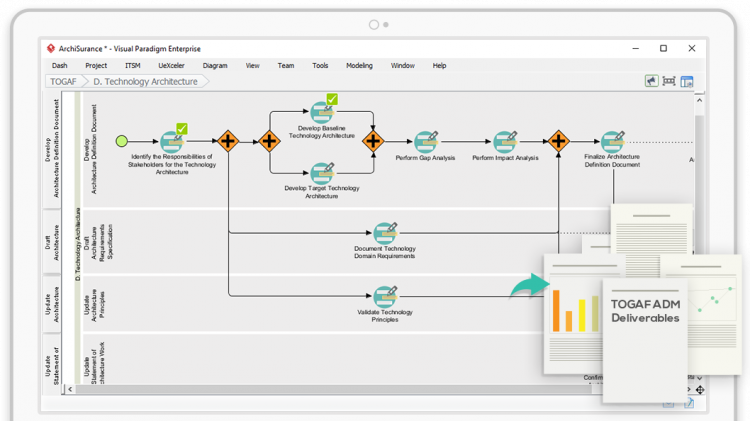The height and width of the screenshot is (421, 750).
Task: Click the D. Technology Architecture breadcrumb
Action: pos(145,81)
